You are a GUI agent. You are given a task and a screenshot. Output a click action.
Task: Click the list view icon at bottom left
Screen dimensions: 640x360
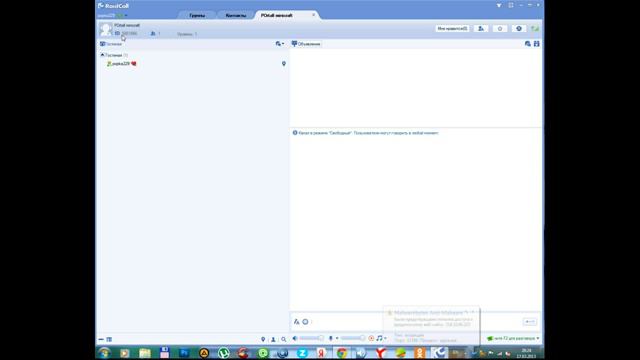(109, 339)
